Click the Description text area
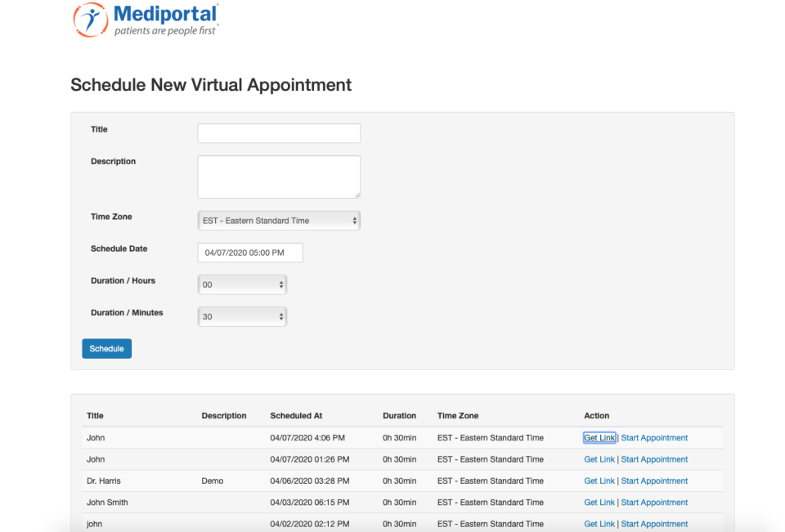The image size is (785, 532). coord(278,176)
